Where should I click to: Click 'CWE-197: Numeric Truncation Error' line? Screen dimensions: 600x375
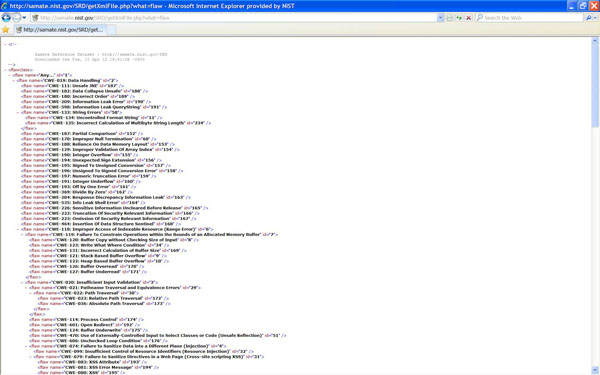pyautogui.click(x=89, y=176)
